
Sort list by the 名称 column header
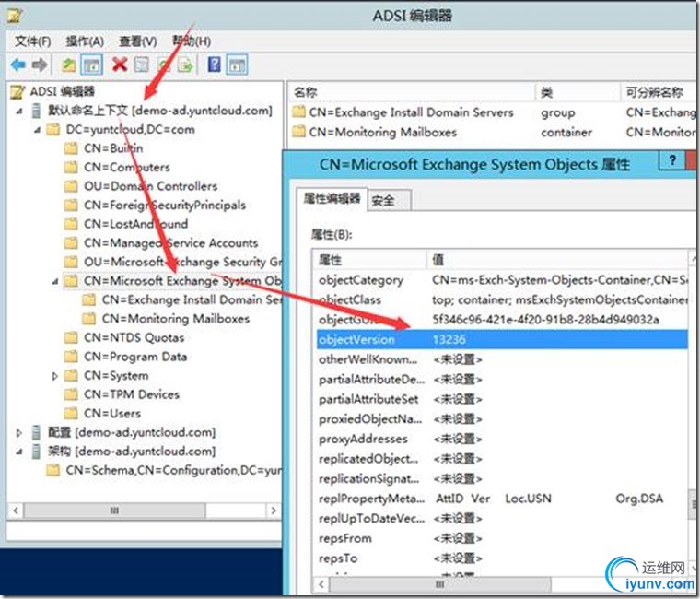pos(411,92)
